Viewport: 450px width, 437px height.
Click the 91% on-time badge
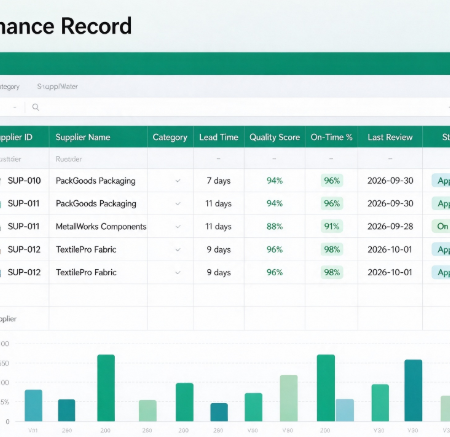click(332, 227)
